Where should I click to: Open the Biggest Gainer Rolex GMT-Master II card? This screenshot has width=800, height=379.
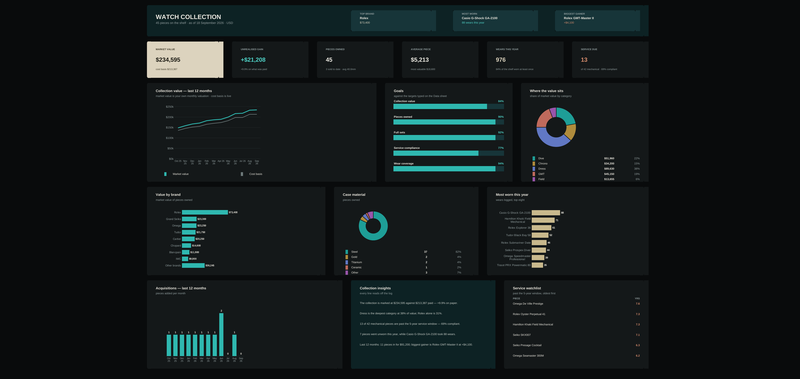(x=597, y=20)
